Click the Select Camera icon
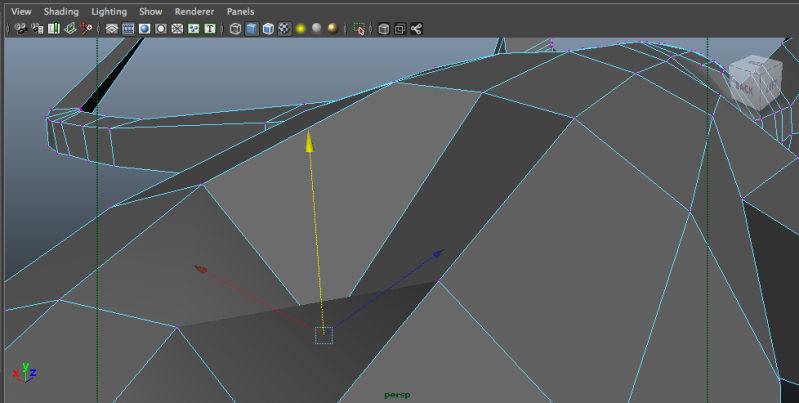Image resolution: width=799 pixels, height=403 pixels. (x=20, y=29)
